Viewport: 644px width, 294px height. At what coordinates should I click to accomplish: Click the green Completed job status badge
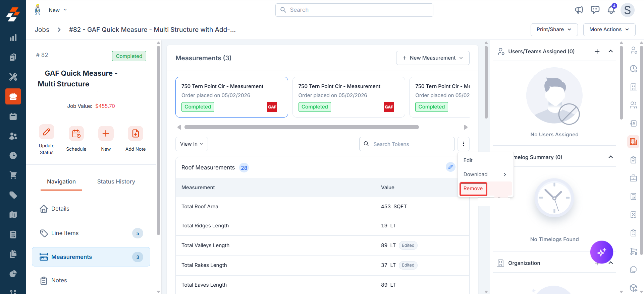pos(129,56)
